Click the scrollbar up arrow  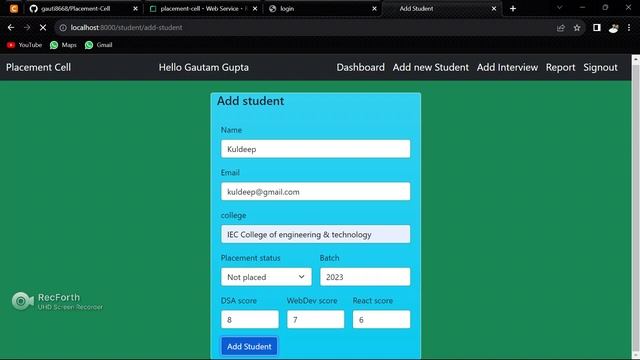[x=636, y=59]
